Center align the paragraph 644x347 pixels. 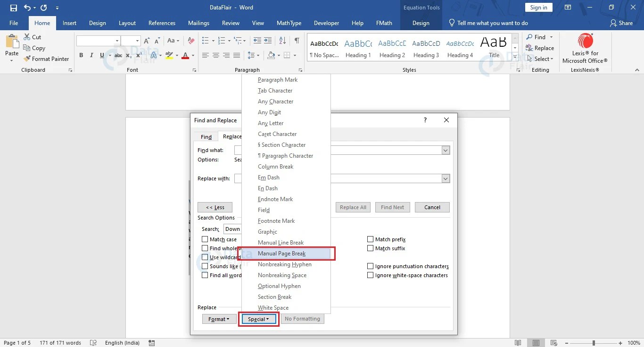tap(215, 55)
